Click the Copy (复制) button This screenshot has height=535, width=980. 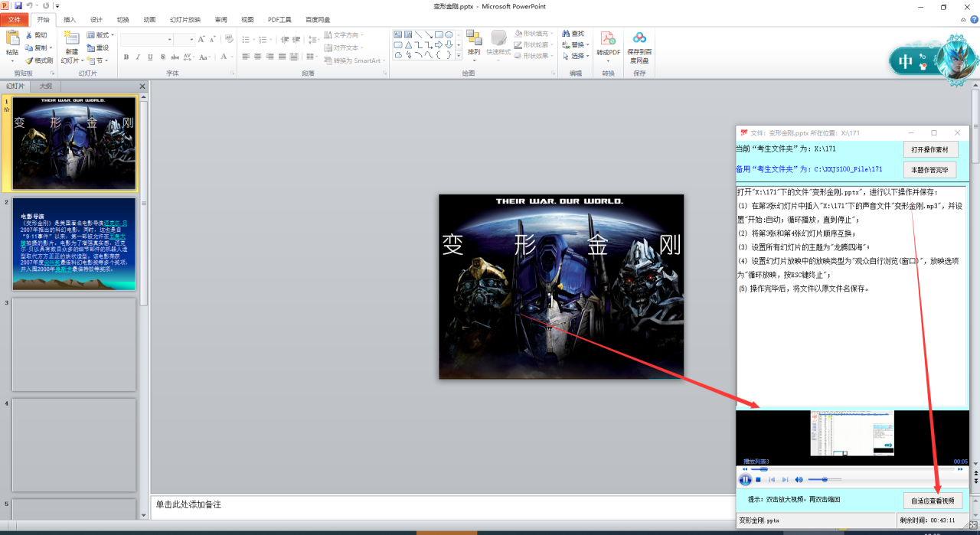(38, 47)
